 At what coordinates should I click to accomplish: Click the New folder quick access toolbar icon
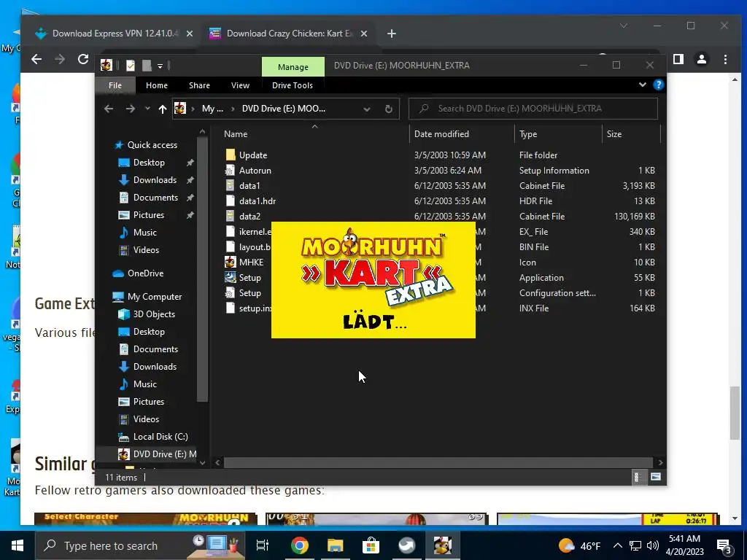pyautogui.click(x=147, y=66)
